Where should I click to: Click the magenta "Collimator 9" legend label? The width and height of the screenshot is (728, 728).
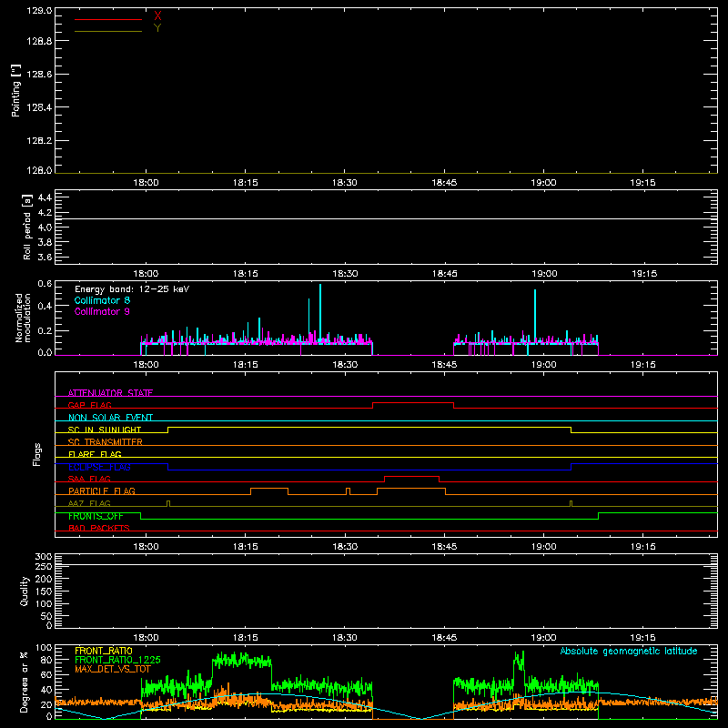(x=102, y=311)
